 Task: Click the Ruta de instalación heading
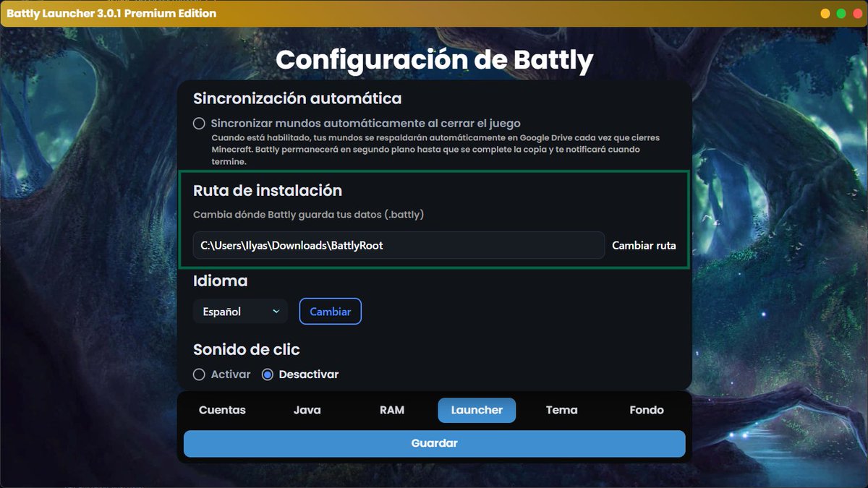pyautogui.click(x=268, y=190)
